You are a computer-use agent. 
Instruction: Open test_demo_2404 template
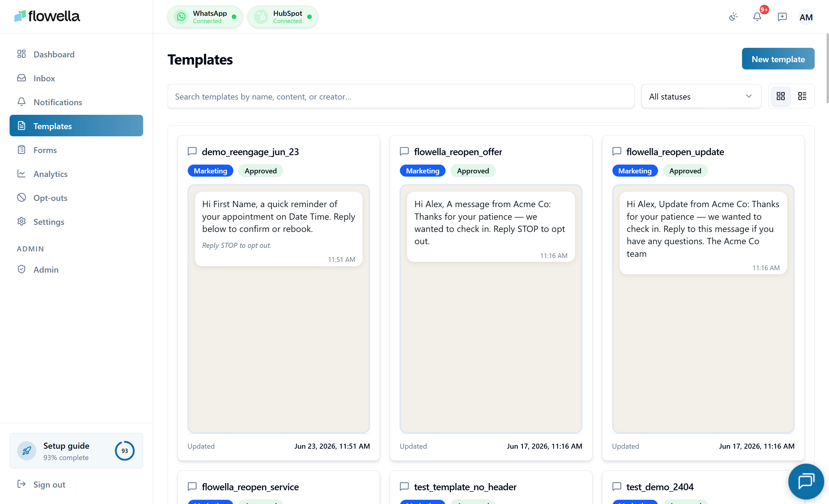(x=660, y=487)
